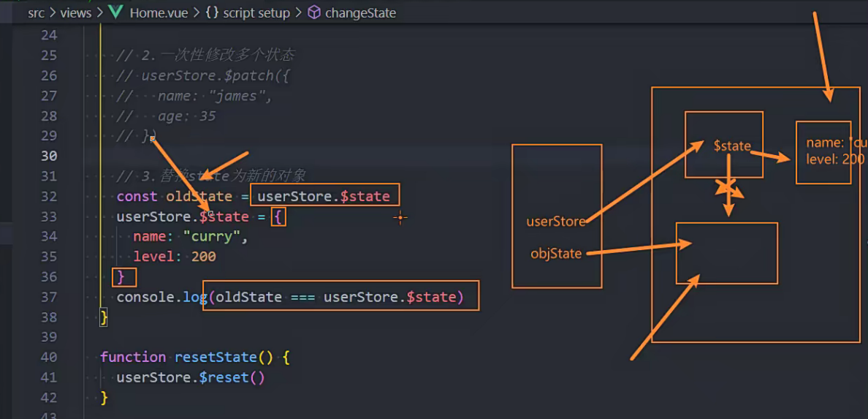Click the cube icon beside changeState

pyautogui.click(x=314, y=13)
